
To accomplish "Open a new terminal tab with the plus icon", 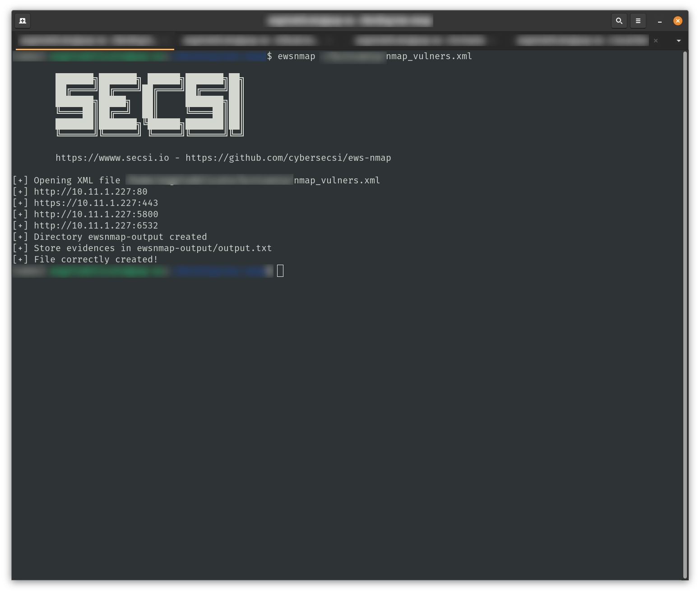I will (23, 21).
